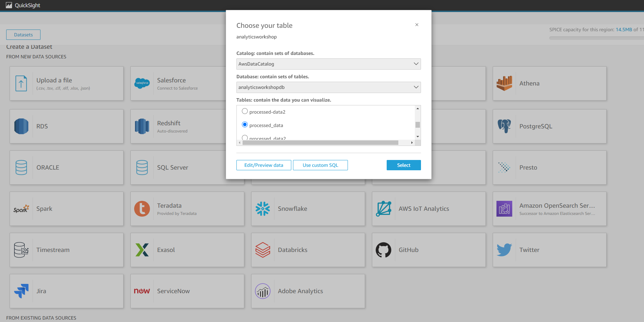The image size is (644, 322).
Task: Click the tables list scroll down arrow
Action: tap(418, 137)
